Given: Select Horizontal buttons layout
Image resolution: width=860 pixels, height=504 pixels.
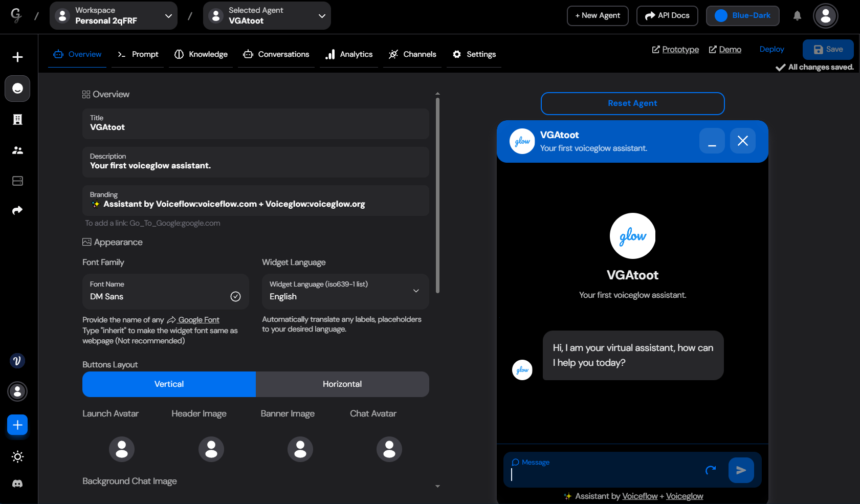Looking at the screenshot, I should click(x=342, y=384).
